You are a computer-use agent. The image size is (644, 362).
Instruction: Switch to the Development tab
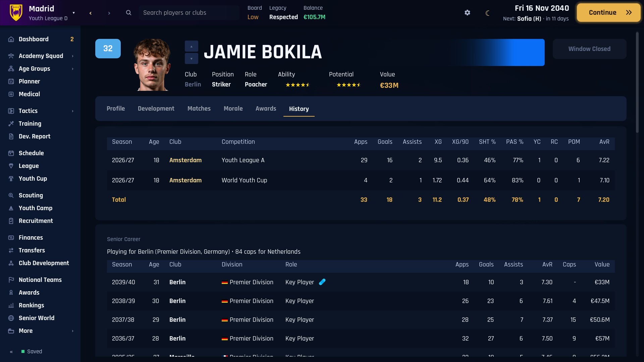coord(156,109)
